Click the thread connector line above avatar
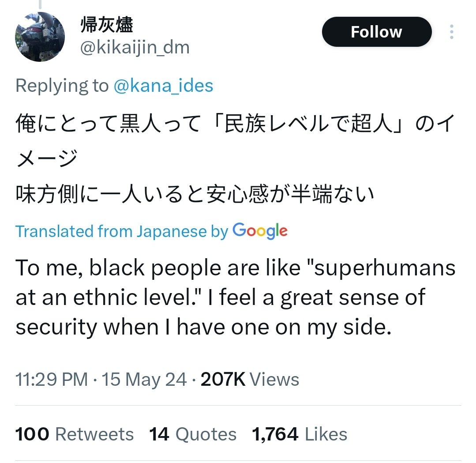 coord(40,4)
